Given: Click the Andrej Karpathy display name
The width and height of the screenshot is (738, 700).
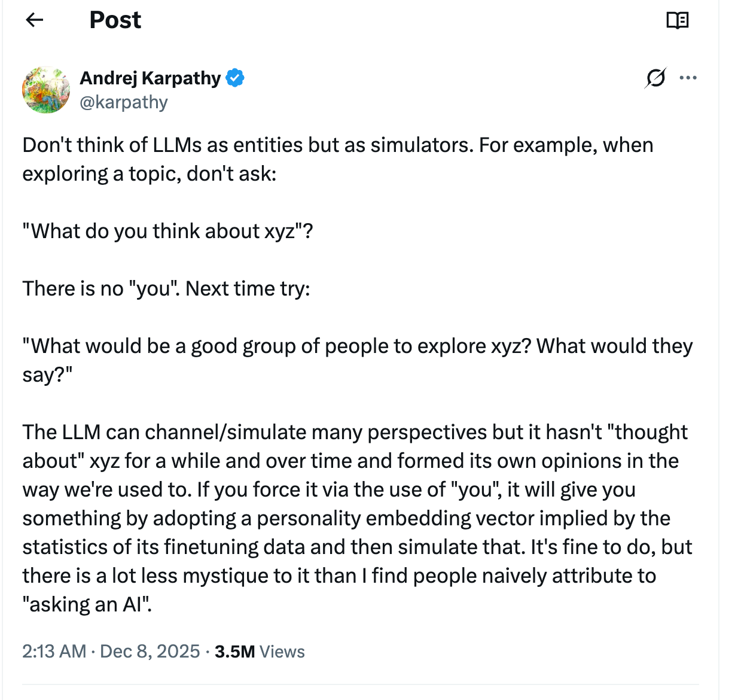Looking at the screenshot, I should (150, 78).
